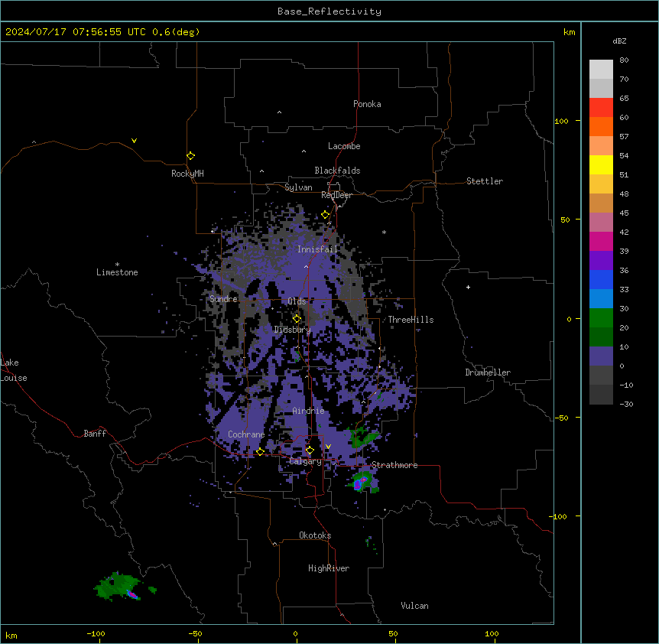Click the RedDeer city label
This screenshot has height=644, width=659.
pyautogui.click(x=336, y=195)
